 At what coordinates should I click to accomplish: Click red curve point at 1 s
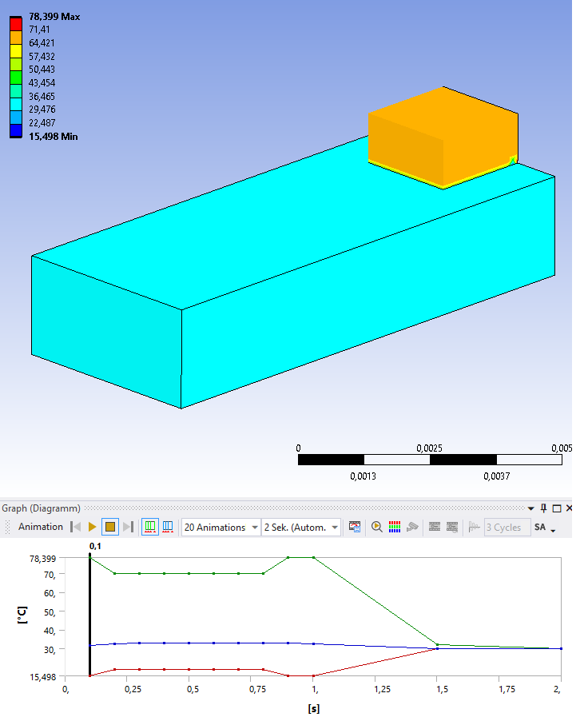314,675
